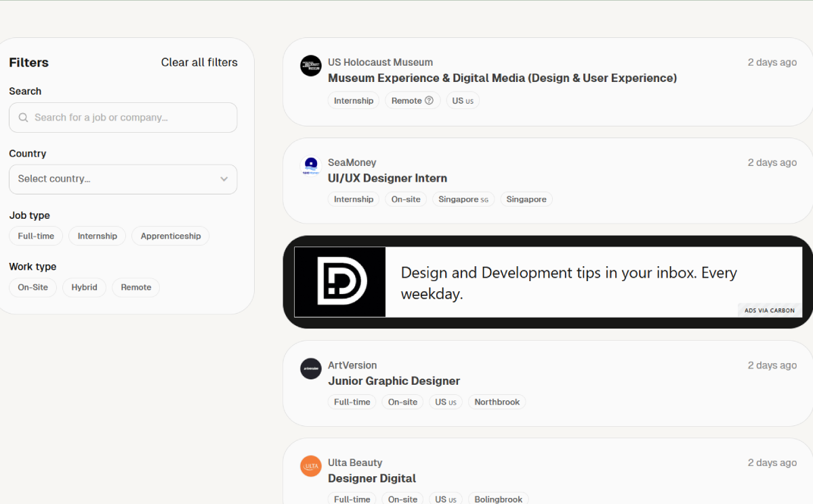This screenshot has width=813, height=504.
Task: Click 2 days ago on SeaMoney listing
Action: click(x=772, y=163)
